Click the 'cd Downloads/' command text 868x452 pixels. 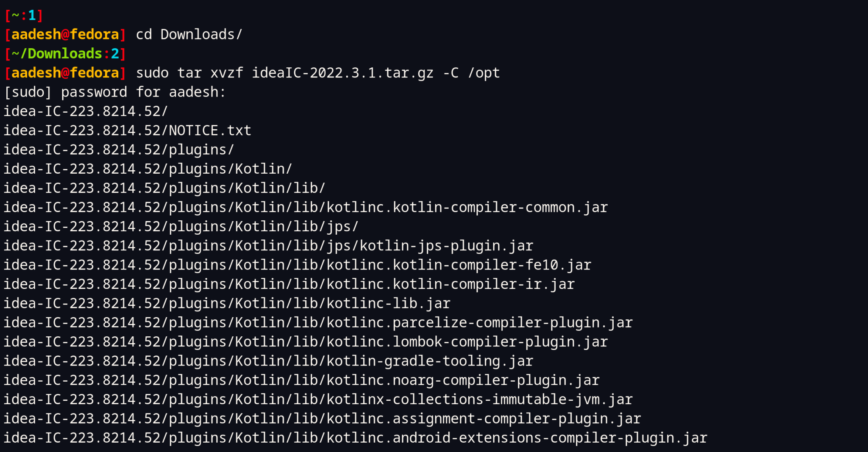(x=189, y=34)
